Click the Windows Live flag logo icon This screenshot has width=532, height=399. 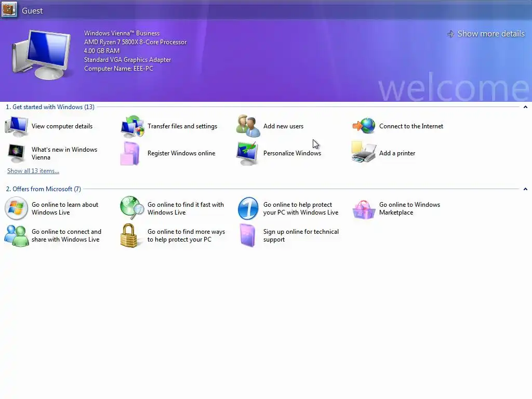tap(16, 208)
